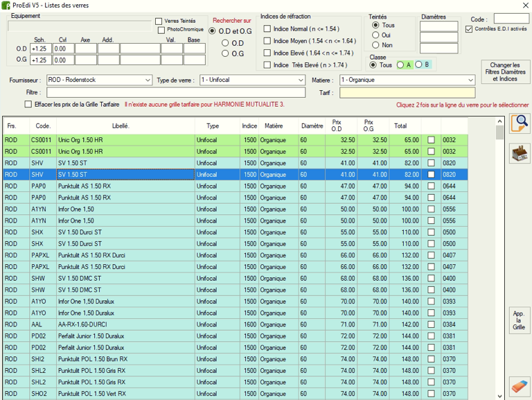Screen dimensions: 532x400
Task: Select Teintés Non radio button
Action: [x=375, y=45]
